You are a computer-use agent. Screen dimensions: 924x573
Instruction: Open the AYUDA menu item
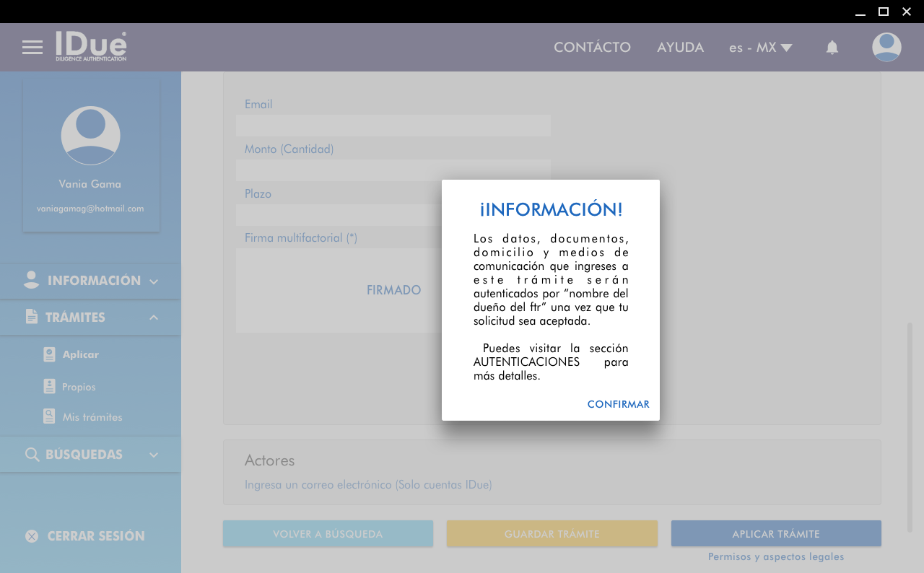[680, 48]
